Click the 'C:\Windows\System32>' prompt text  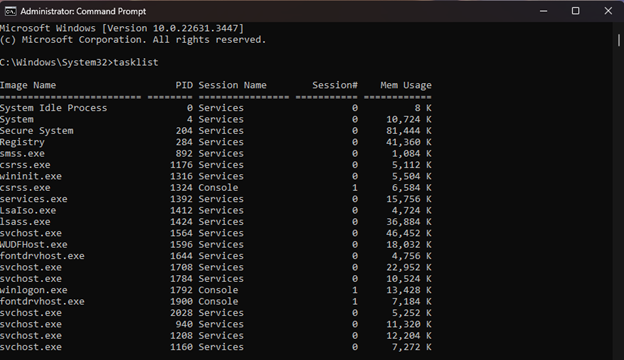click(57, 62)
